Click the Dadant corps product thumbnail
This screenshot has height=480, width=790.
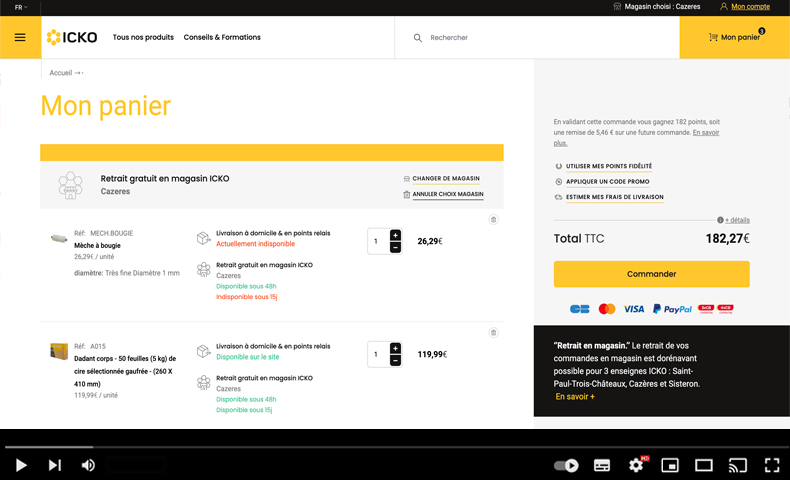click(x=59, y=351)
